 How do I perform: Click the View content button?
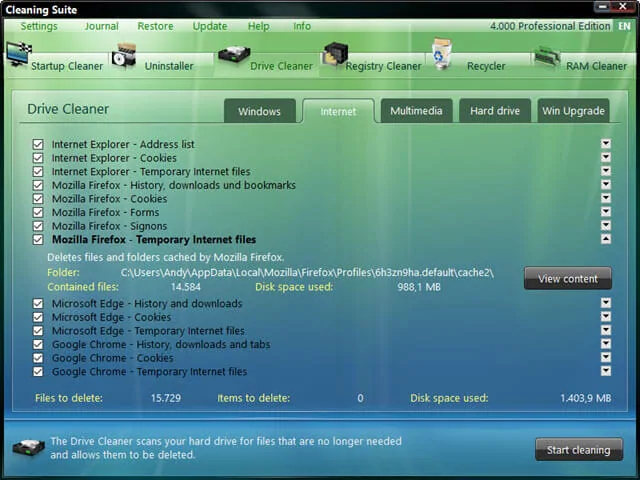tap(568, 278)
